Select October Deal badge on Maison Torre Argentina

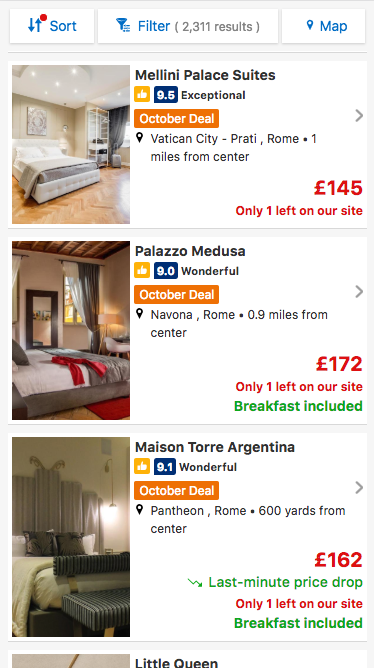click(x=176, y=490)
